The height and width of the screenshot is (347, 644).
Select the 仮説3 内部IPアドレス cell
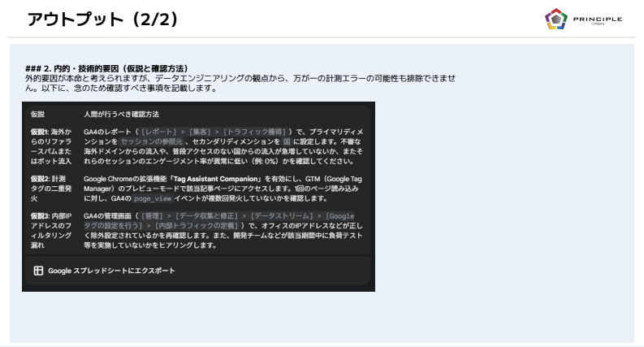(x=51, y=230)
